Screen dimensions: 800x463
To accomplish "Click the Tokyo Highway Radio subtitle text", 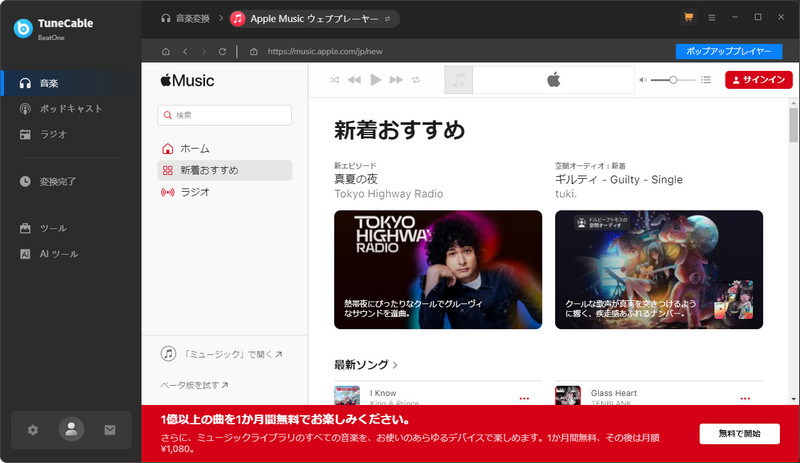I will coord(389,194).
